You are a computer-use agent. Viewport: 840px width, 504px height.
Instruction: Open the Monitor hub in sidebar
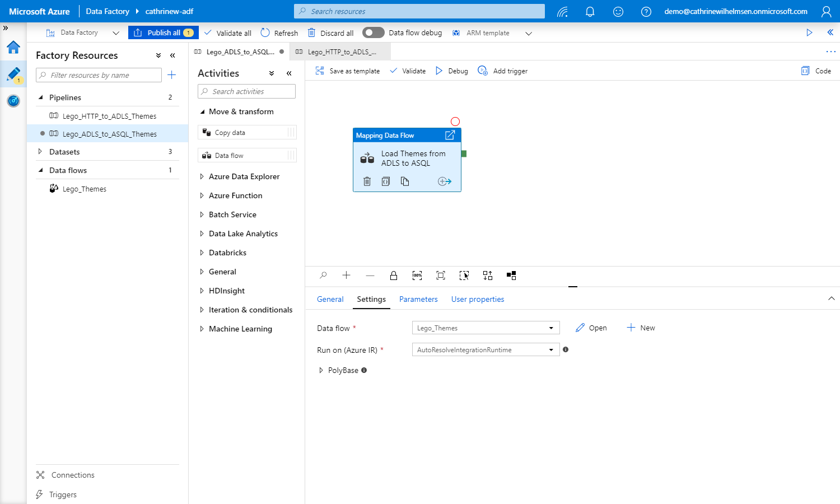pyautogui.click(x=13, y=101)
